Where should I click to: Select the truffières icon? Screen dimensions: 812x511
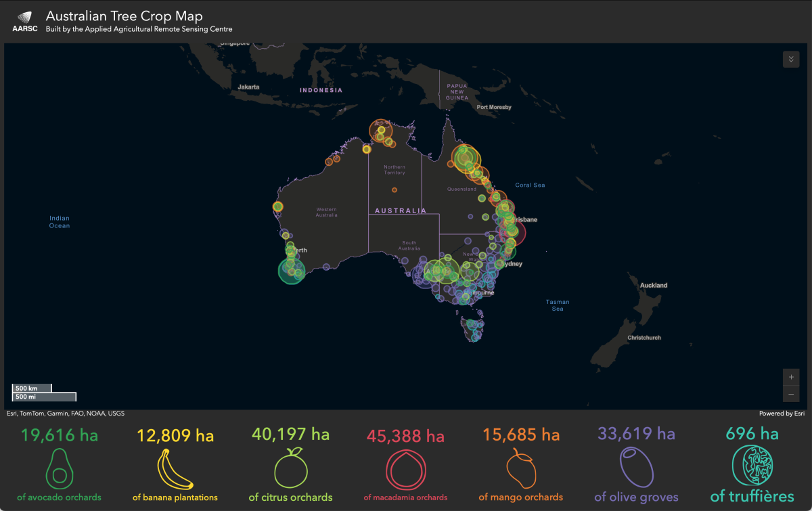point(752,466)
